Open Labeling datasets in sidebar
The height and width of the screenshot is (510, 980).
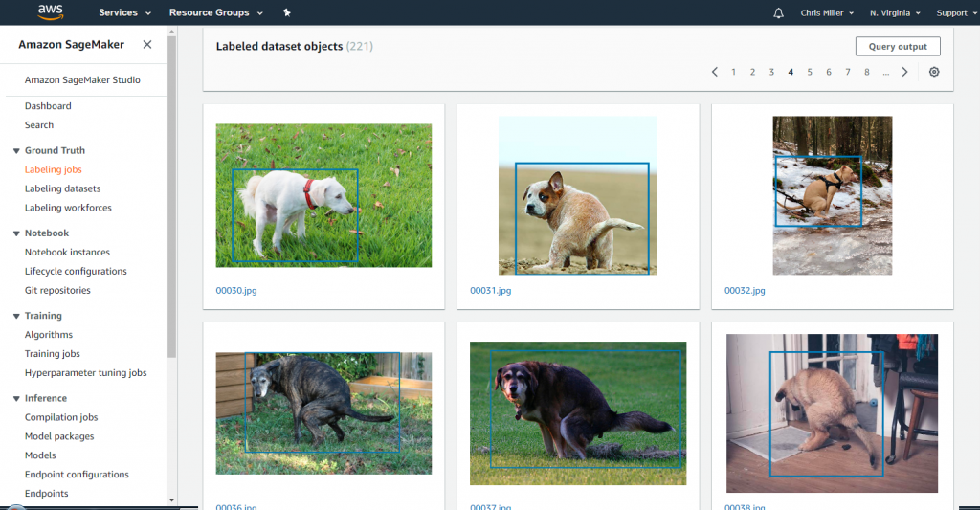62,188
